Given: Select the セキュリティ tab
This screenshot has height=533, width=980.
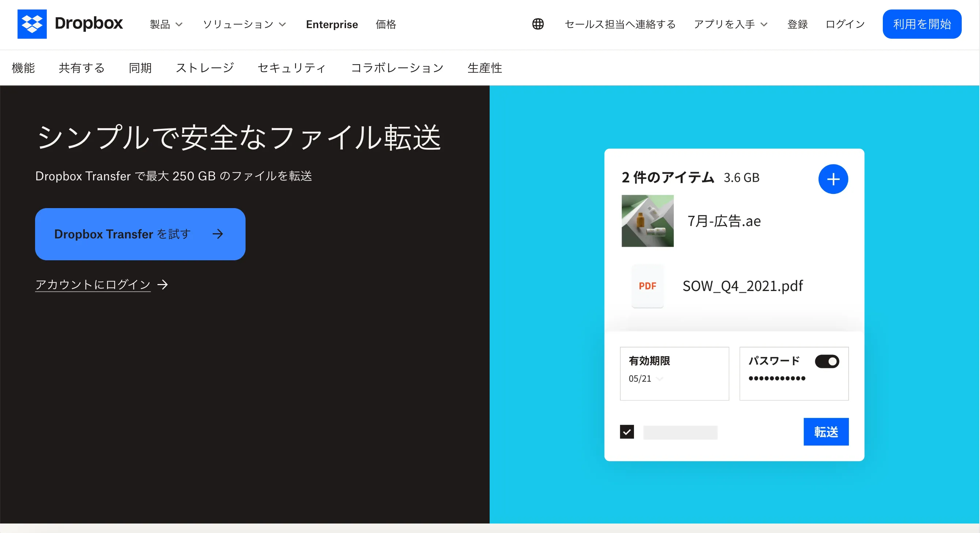Looking at the screenshot, I should click(292, 68).
